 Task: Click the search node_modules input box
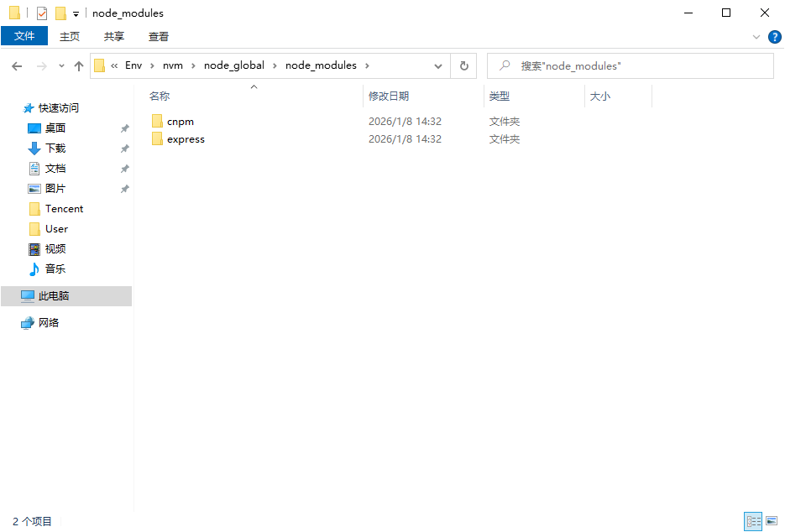638,65
